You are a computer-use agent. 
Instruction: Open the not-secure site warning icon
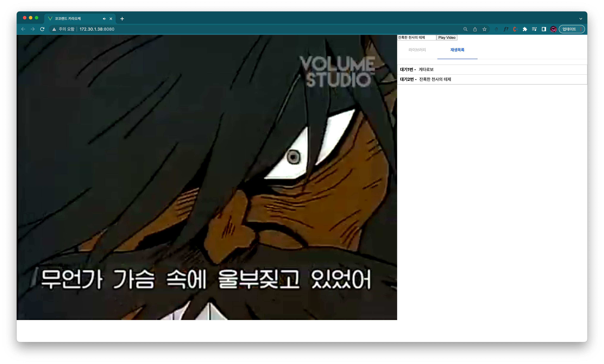click(54, 29)
